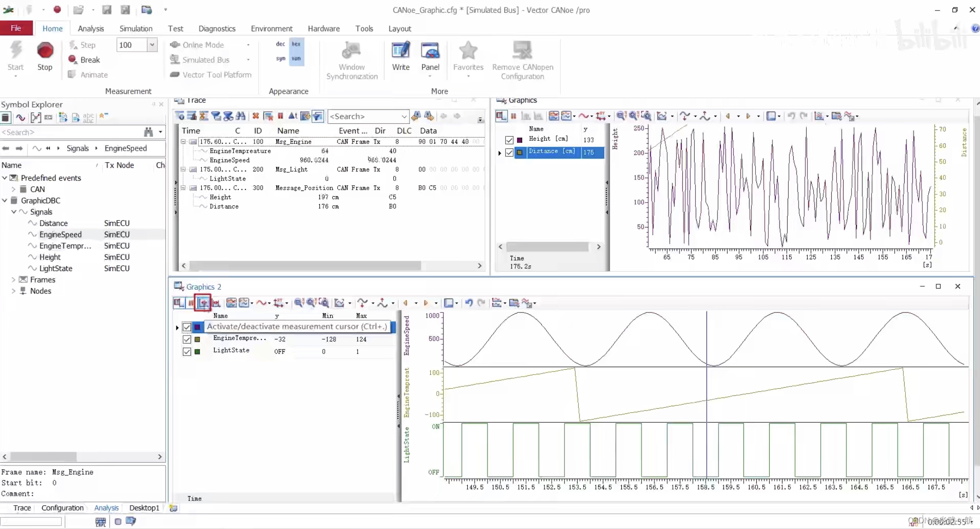
Task: Click the Break measurement button
Action: point(84,60)
